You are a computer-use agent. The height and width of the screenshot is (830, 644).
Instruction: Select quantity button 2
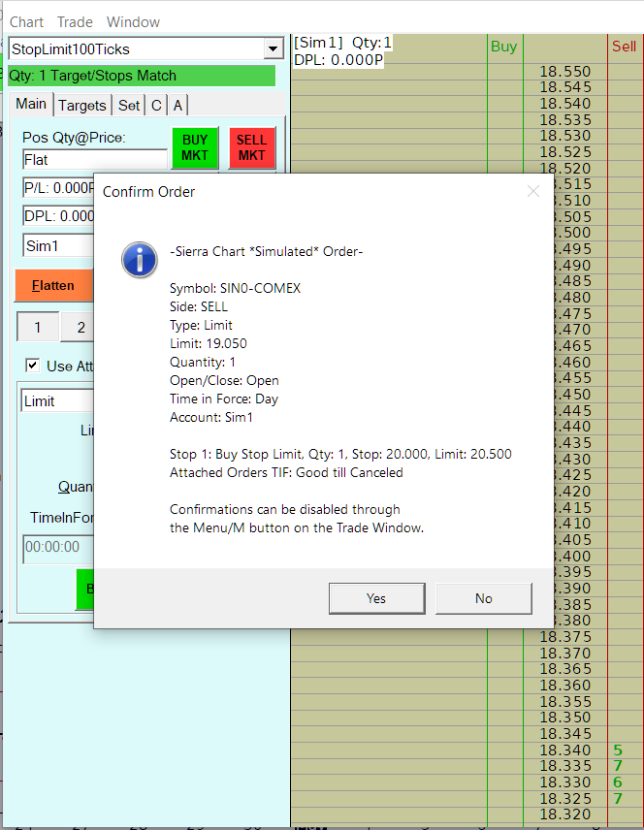point(78,327)
